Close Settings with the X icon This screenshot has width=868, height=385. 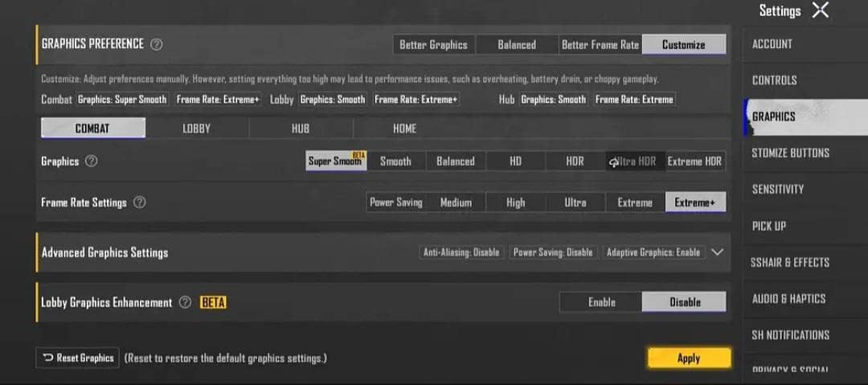pyautogui.click(x=821, y=10)
